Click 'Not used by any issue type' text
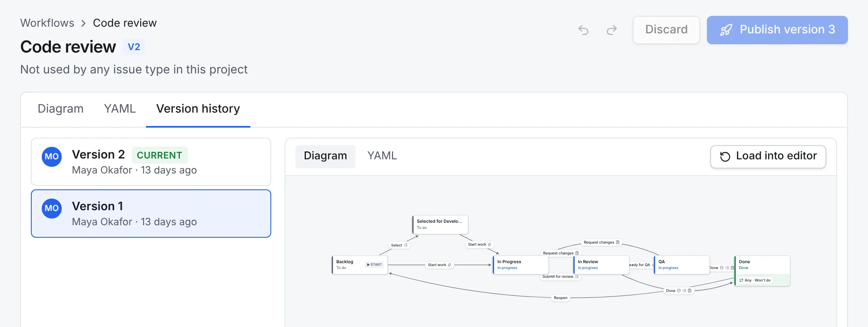 tap(134, 69)
